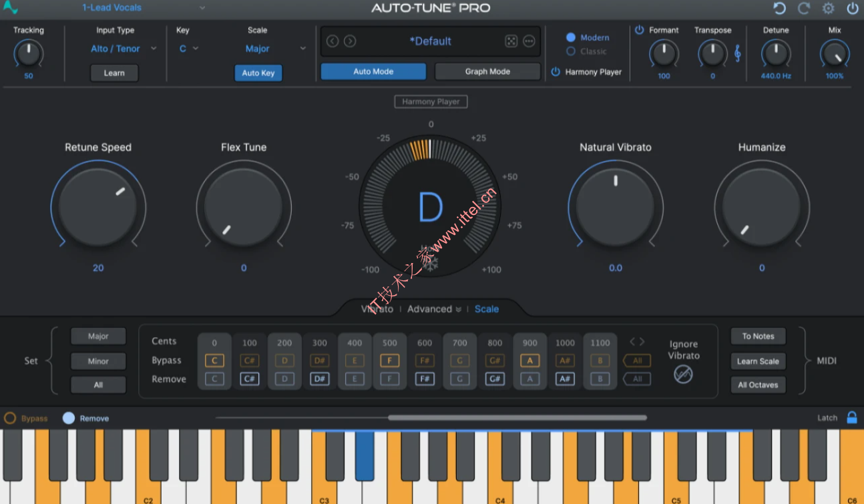Toggle Harmony Player power icon
Screen dimensions: 864x504
556,72
